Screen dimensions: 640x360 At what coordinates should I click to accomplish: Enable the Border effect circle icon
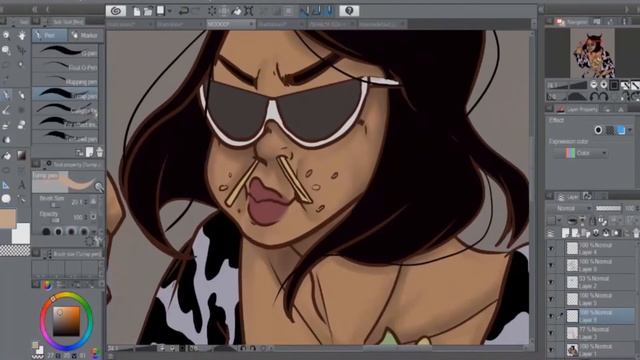point(598,130)
